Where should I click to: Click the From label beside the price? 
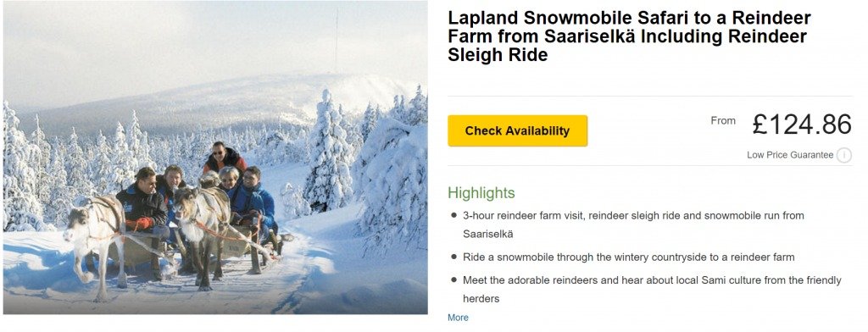tap(723, 120)
